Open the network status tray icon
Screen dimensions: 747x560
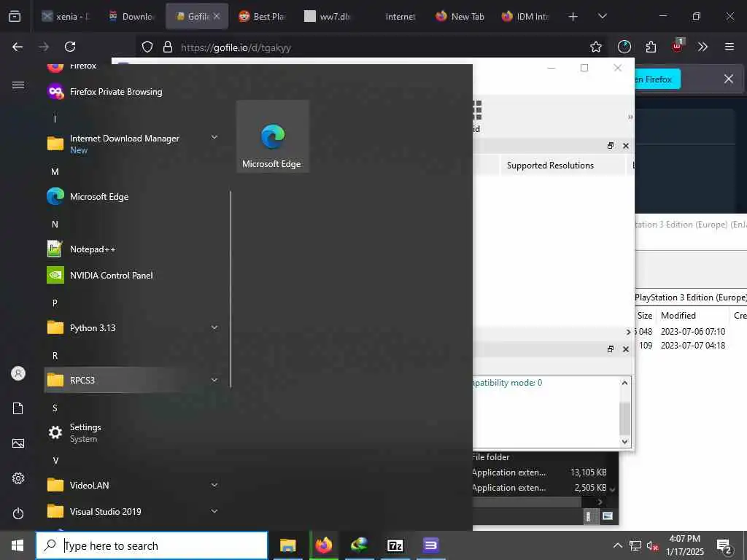[x=635, y=545]
